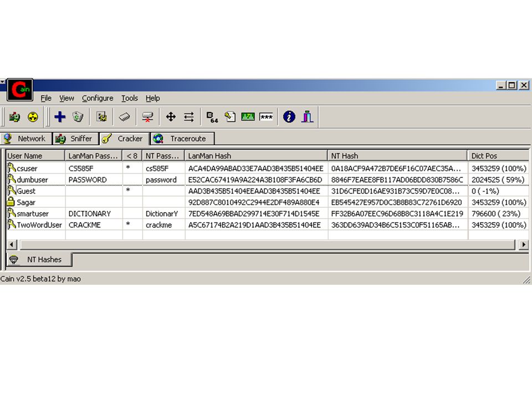Screen dimensions: 532x399
Task: Click the key icon beside csuser
Action: pos(12,167)
